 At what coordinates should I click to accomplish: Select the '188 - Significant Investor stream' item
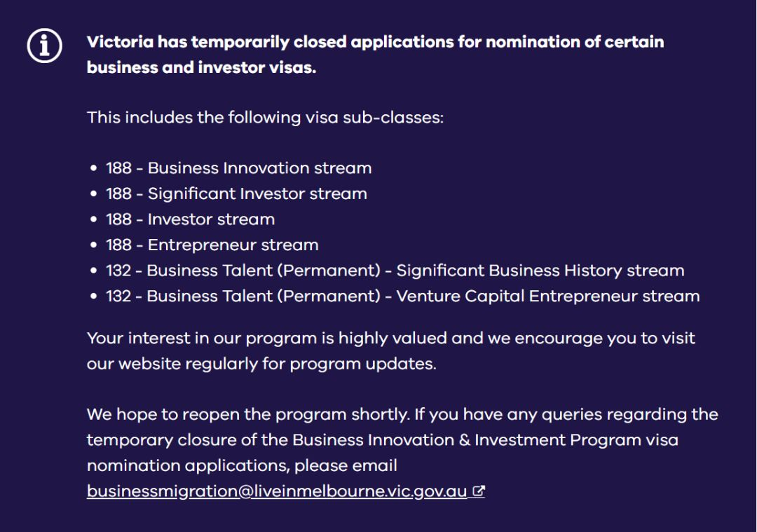[x=236, y=193]
